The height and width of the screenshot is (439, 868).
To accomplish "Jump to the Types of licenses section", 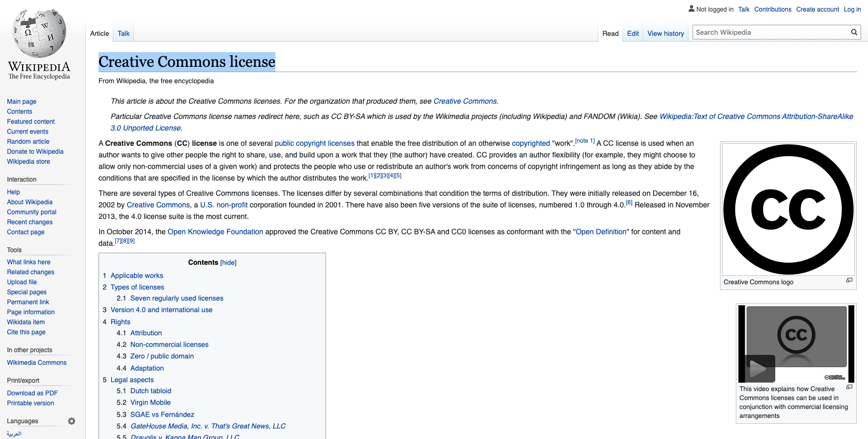I will tap(137, 287).
